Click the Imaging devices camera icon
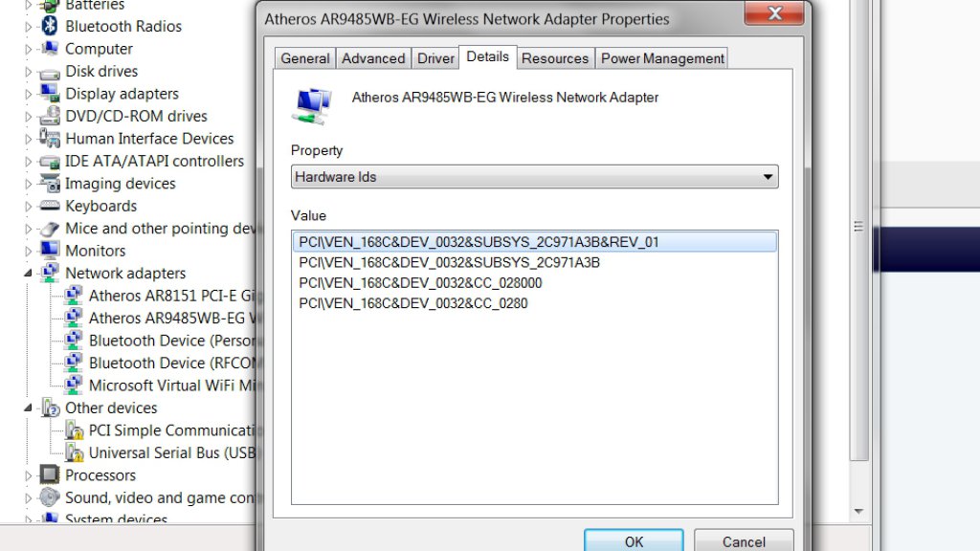The height and width of the screenshot is (551, 980). pyautogui.click(x=50, y=183)
